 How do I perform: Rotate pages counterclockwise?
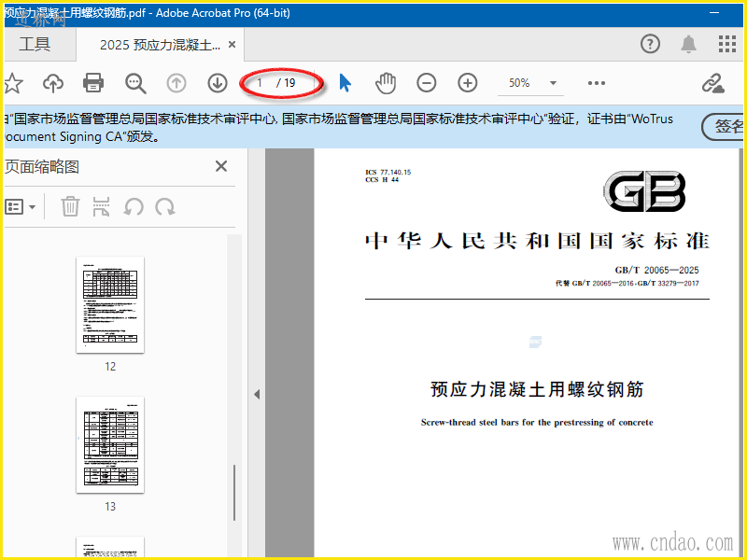(134, 206)
